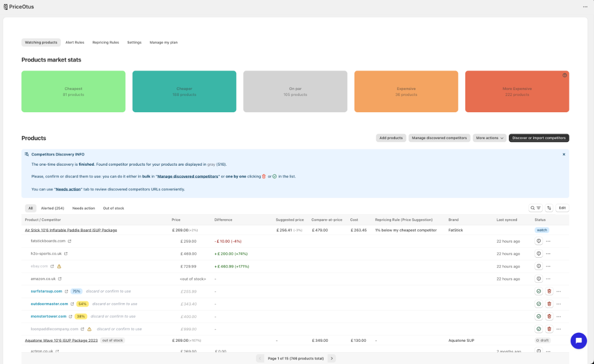Viewport: 594px width, 364px height.
Task: Open the Air Stick 10'6 product link
Action: pos(71,230)
